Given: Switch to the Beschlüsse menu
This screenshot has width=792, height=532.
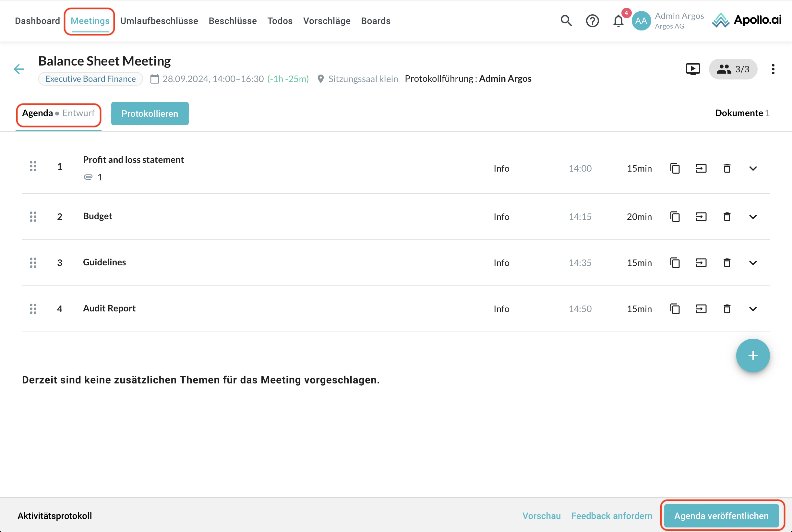Looking at the screenshot, I should [232, 21].
